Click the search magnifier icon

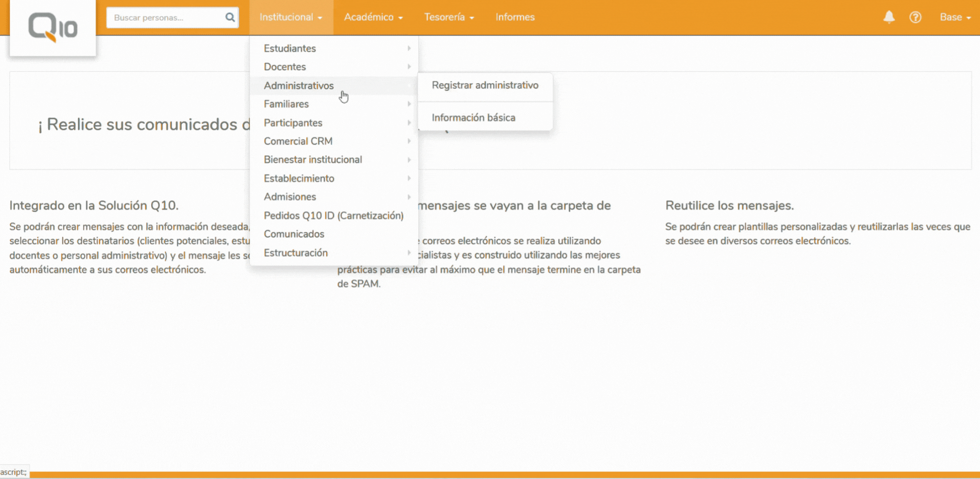230,18
